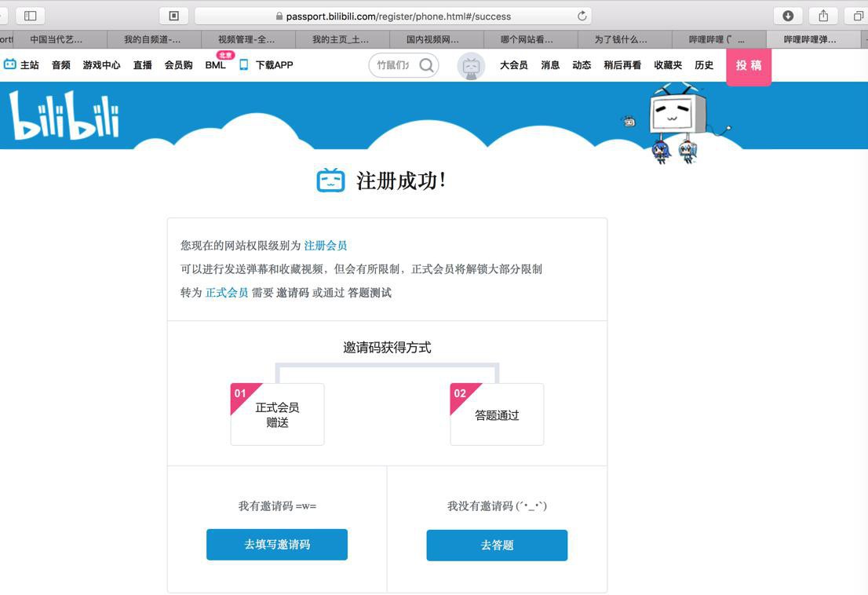
Task: Click the 注册会员 link
Action: [x=326, y=245]
